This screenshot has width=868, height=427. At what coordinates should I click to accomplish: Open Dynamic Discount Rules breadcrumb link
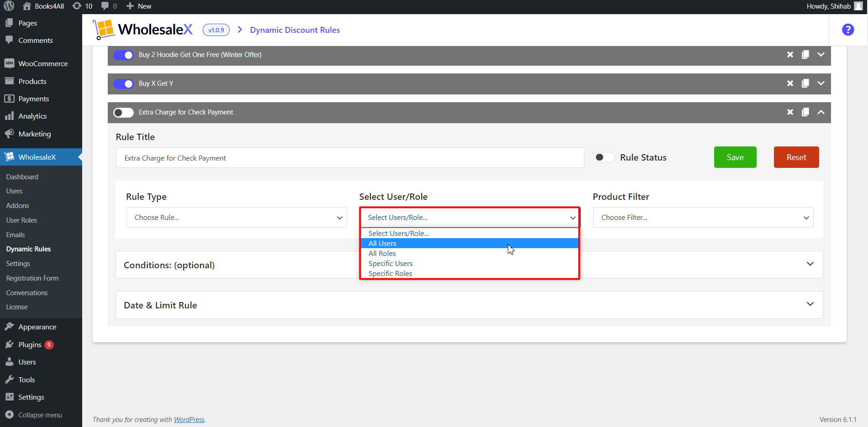[295, 30]
